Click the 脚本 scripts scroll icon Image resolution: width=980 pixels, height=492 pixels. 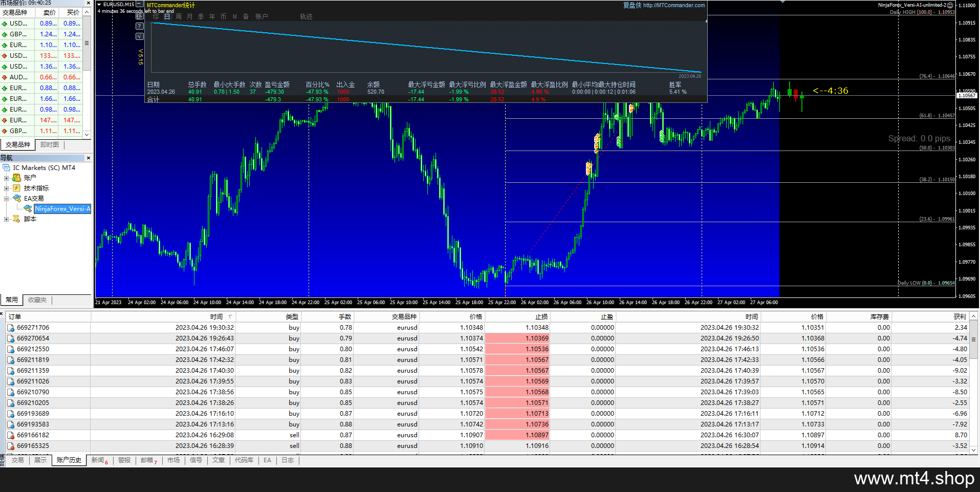[16, 219]
